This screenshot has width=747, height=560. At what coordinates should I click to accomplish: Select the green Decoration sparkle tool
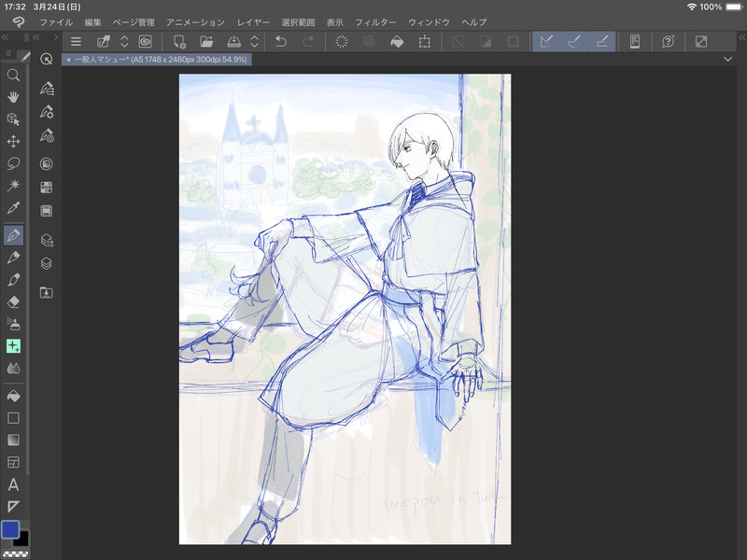tap(13, 346)
